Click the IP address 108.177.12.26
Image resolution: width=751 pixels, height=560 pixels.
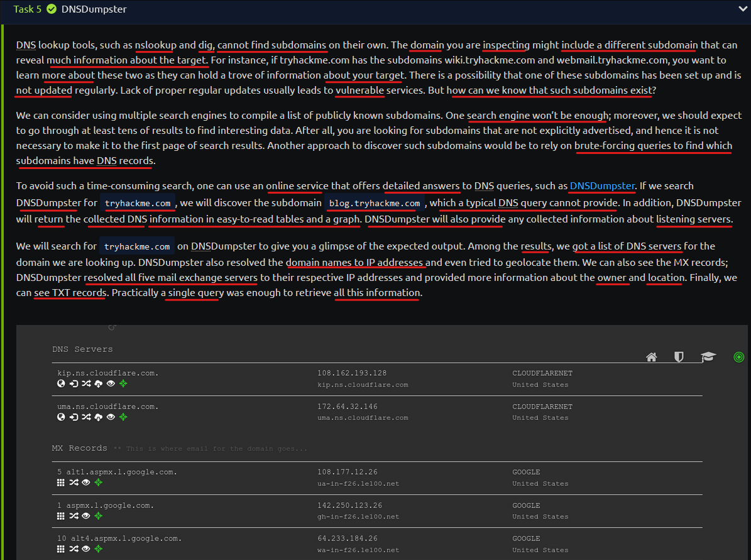348,473
